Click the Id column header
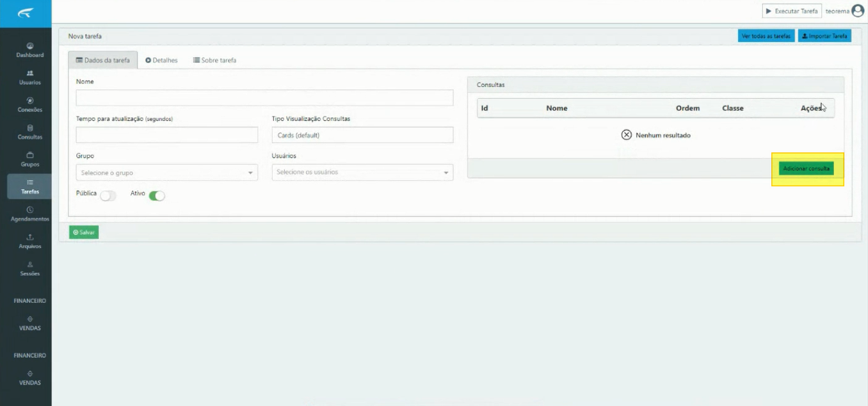868x406 pixels. [x=485, y=108]
